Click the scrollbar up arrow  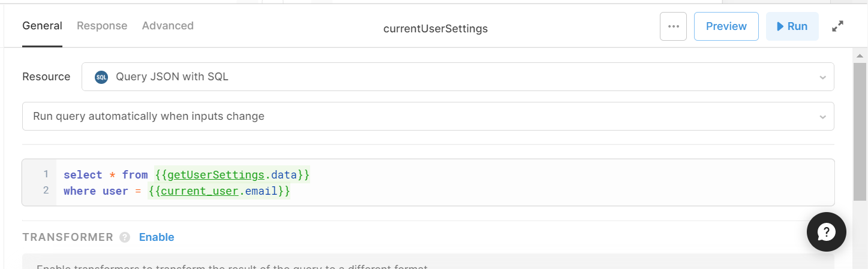pos(860,56)
